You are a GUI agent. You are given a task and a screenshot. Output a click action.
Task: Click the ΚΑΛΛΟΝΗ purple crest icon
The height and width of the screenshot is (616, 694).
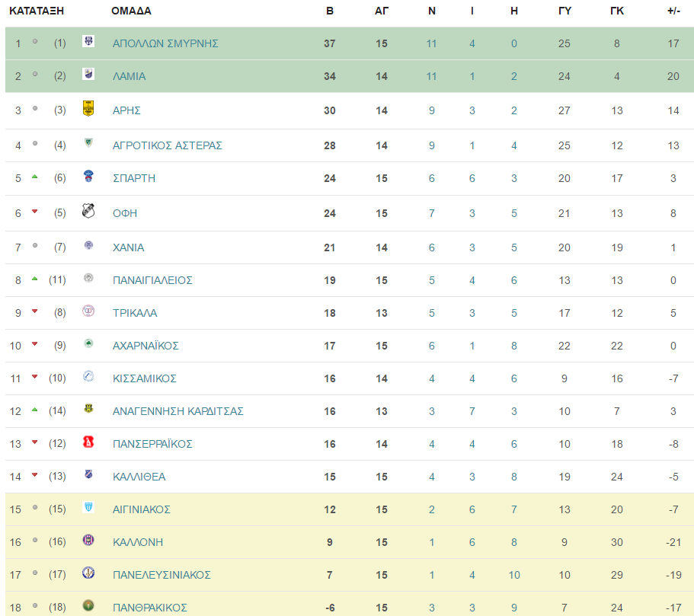tap(88, 540)
